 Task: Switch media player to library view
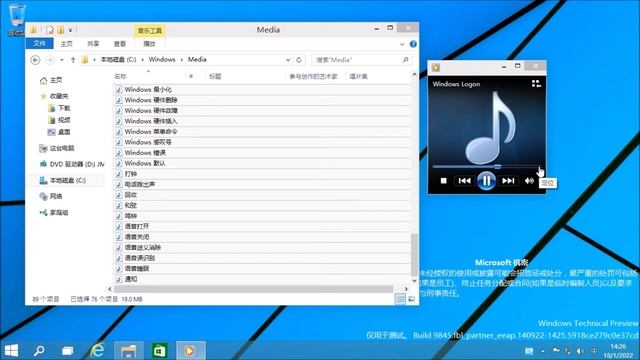point(536,84)
